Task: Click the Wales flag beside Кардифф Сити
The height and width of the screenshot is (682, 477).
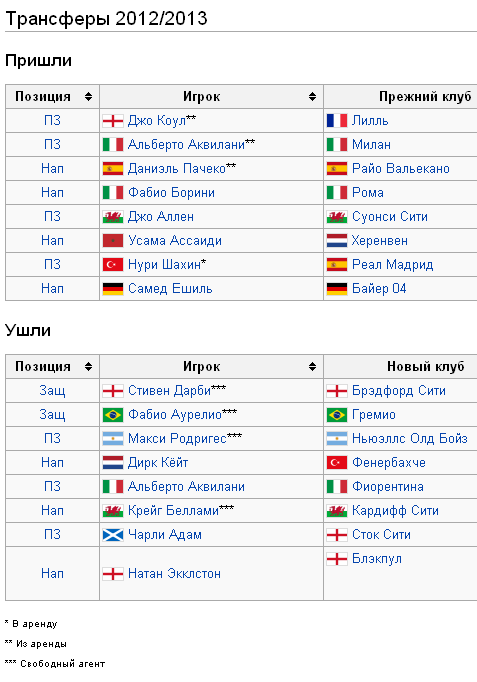Action: tap(337, 511)
